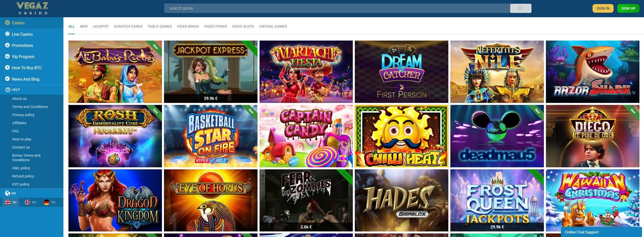The width and height of the screenshot is (644, 237).
Task: Click the How To Buy BTC bitcoin icon
Action: pyautogui.click(x=7, y=68)
